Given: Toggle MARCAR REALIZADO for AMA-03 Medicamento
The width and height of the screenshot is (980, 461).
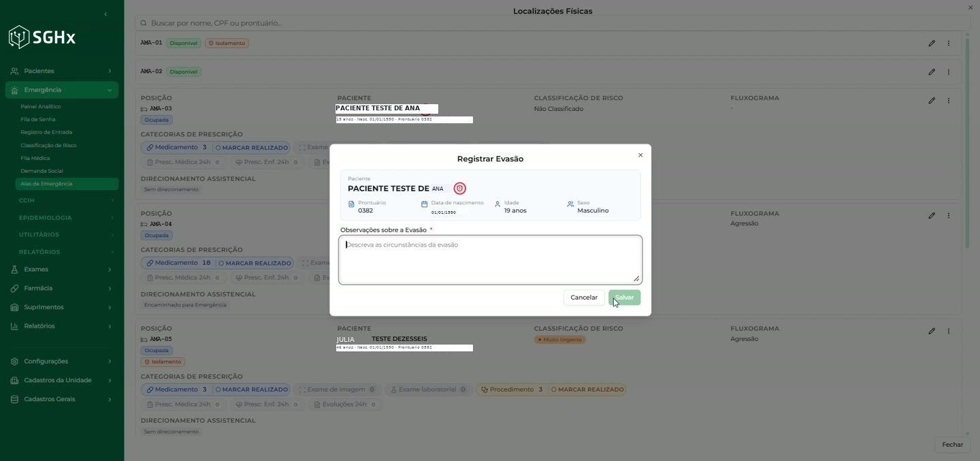Looking at the screenshot, I should [x=252, y=148].
